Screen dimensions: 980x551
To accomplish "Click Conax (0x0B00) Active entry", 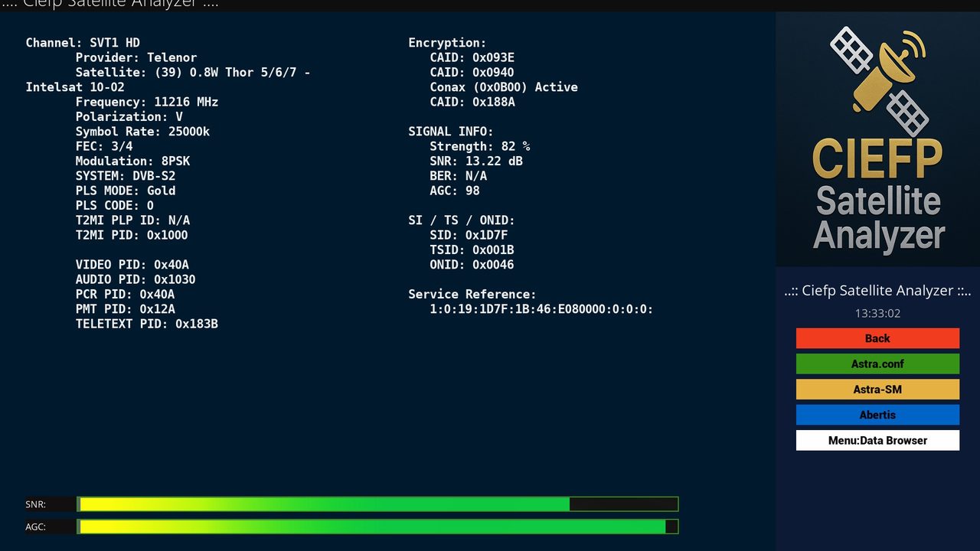I will (504, 87).
